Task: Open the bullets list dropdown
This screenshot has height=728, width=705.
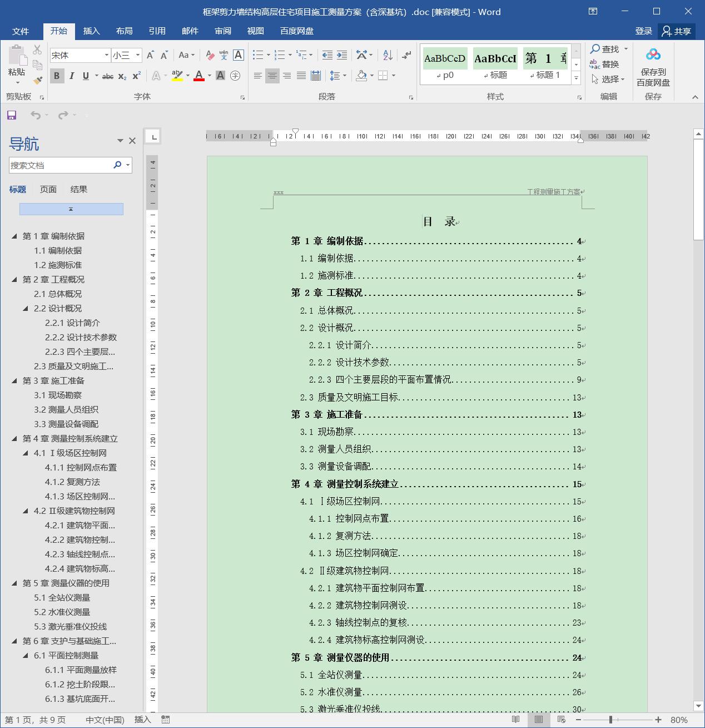Action: click(x=268, y=55)
